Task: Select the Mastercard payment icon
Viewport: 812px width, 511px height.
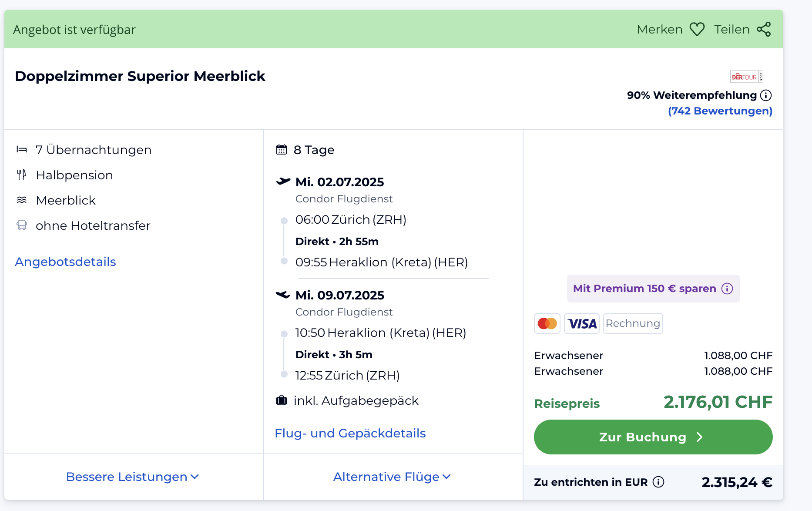Action: (547, 323)
